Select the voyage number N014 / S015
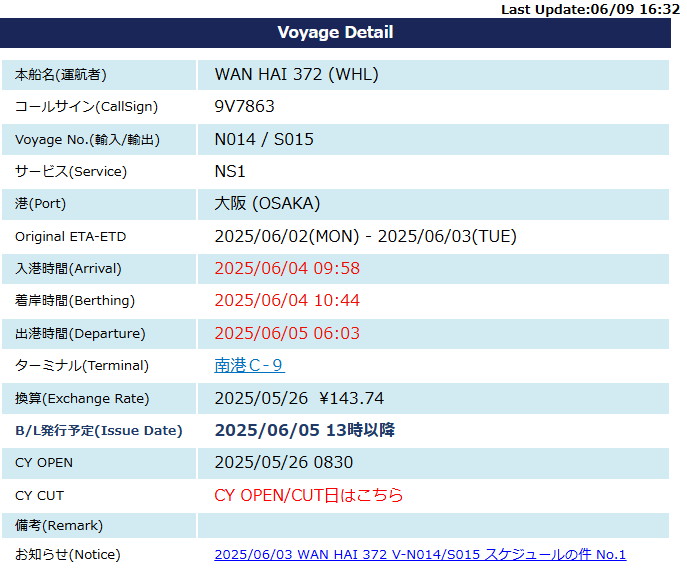687x581 pixels. click(264, 139)
